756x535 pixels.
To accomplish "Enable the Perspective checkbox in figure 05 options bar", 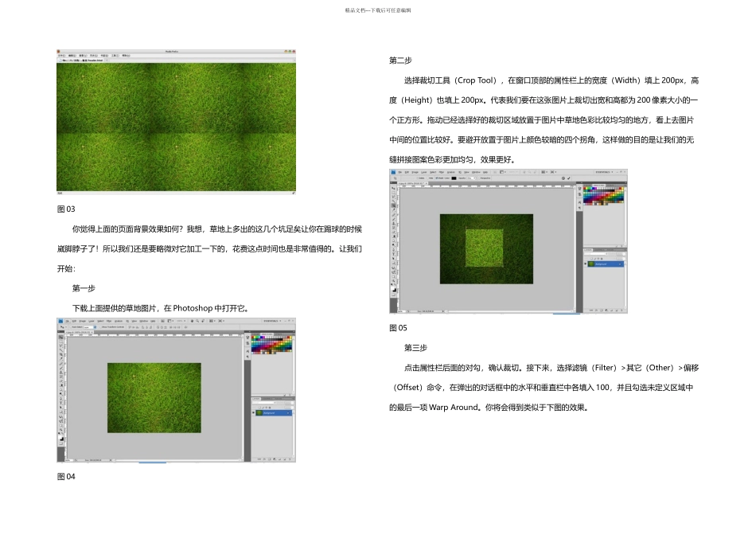I will tap(479, 178).
